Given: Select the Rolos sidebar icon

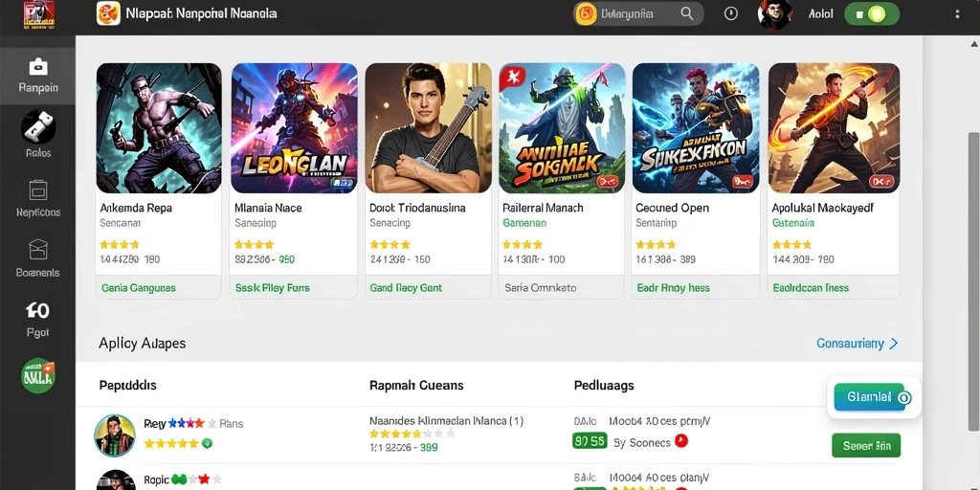Looking at the screenshot, I should coord(38,126).
